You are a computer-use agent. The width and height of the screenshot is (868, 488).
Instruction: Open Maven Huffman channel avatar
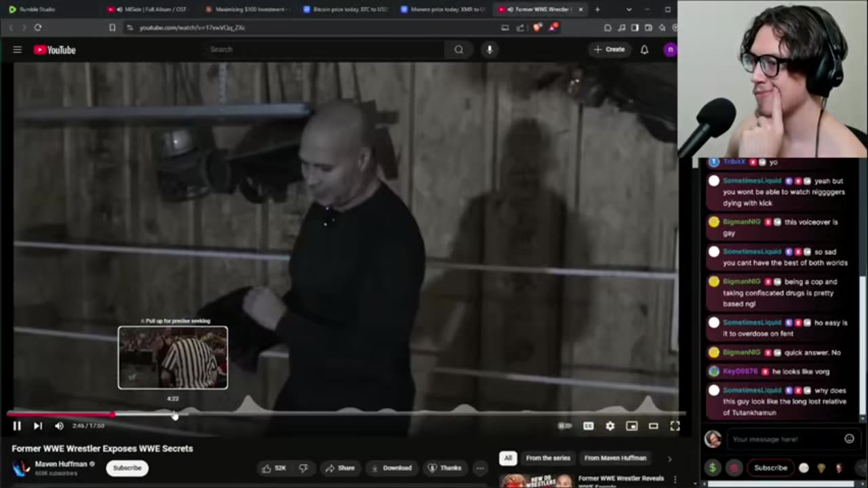click(x=22, y=468)
